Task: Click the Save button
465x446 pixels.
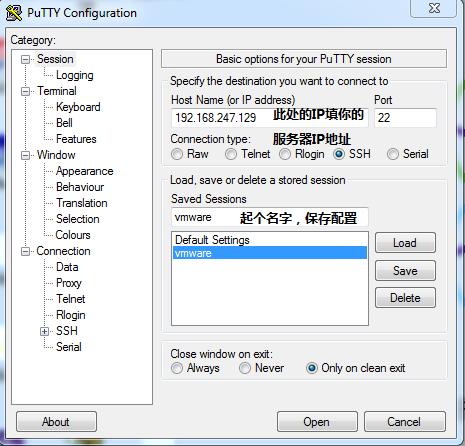Action: click(405, 271)
